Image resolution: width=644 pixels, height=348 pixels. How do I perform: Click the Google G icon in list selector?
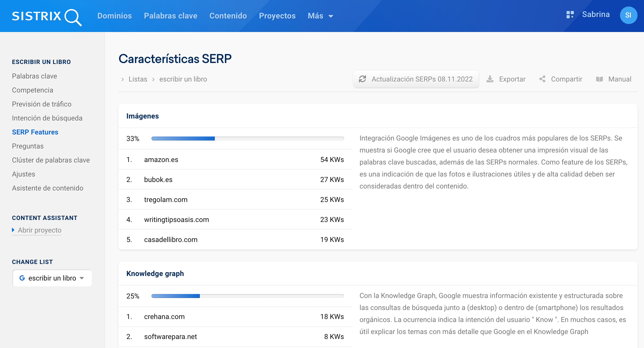(22, 278)
